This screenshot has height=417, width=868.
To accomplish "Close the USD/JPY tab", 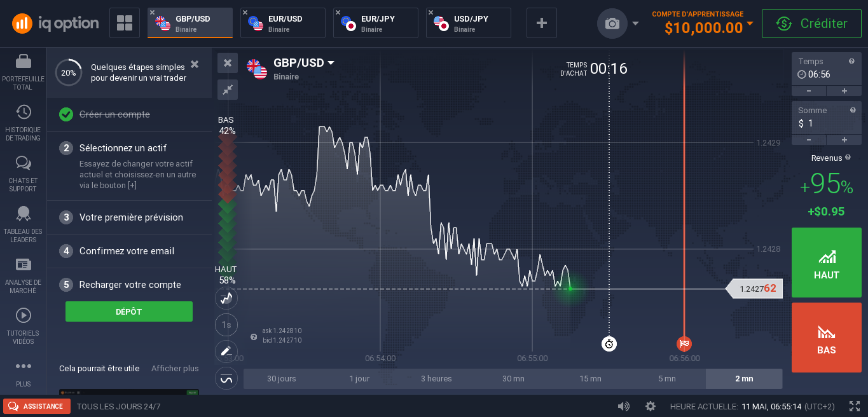I will click(x=431, y=12).
